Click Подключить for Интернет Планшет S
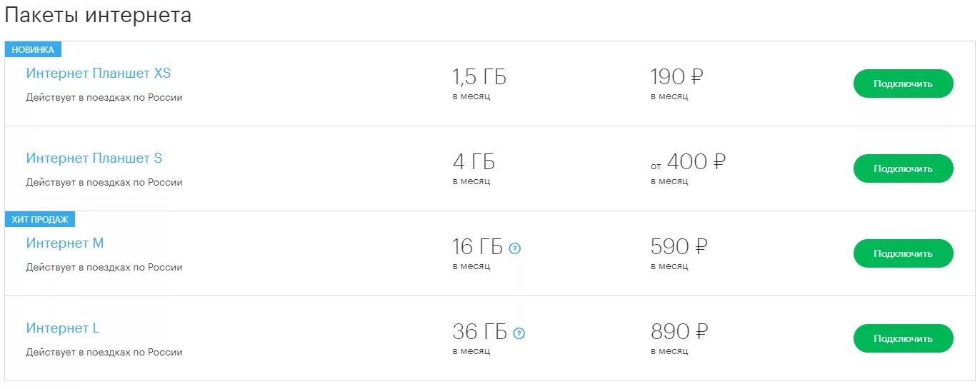This screenshot has height=389, width=980. click(x=903, y=168)
